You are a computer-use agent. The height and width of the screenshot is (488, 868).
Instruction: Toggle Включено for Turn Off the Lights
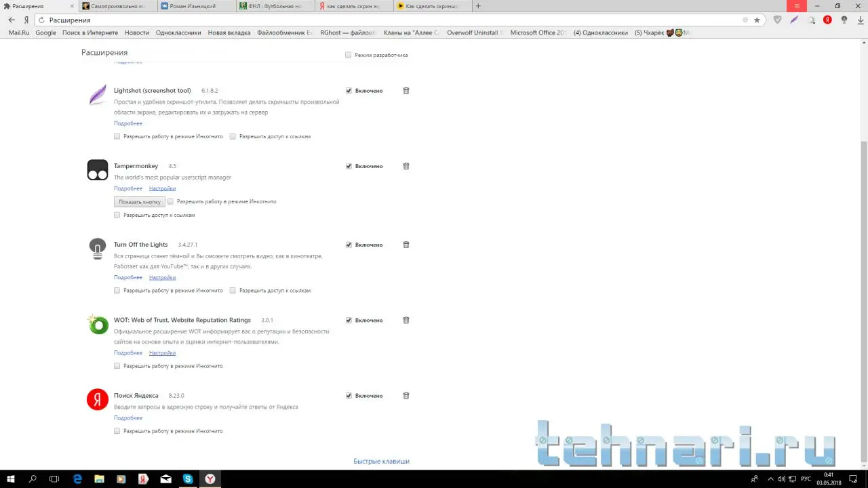349,245
